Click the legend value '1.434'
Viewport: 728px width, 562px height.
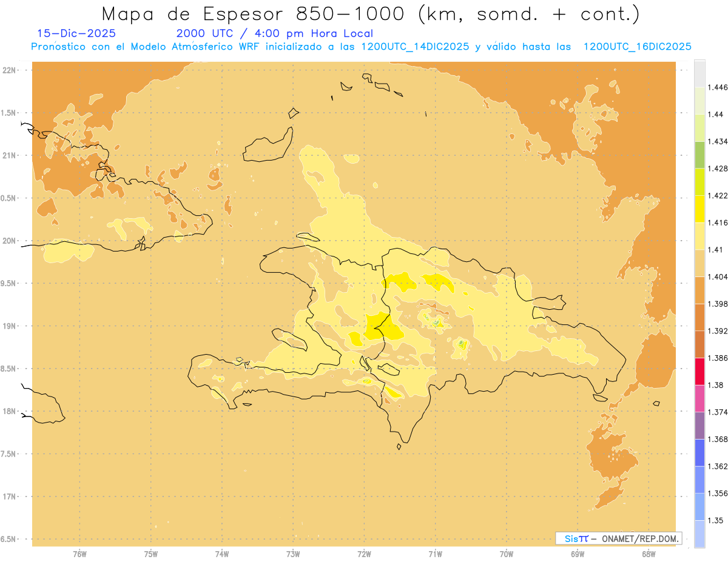coord(718,141)
